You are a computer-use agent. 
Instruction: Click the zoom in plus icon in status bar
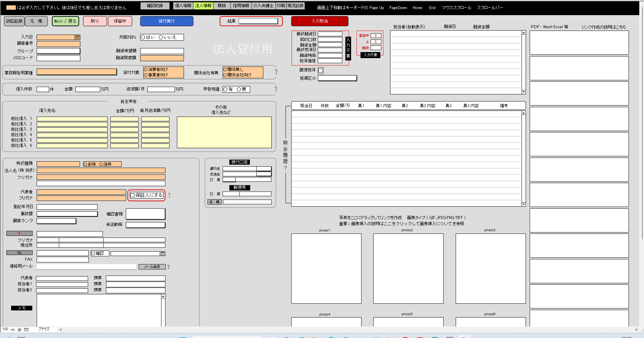(20, 330)
